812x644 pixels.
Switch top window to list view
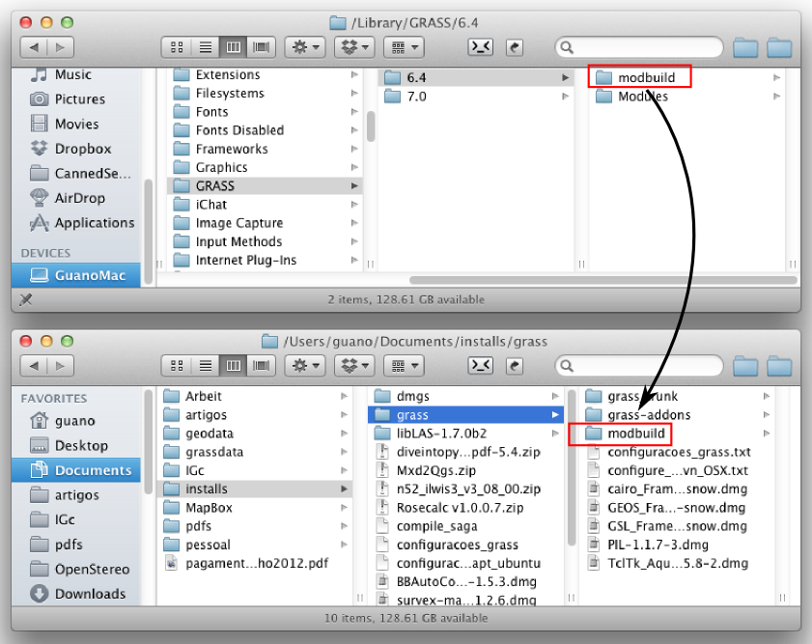point(205,47)
